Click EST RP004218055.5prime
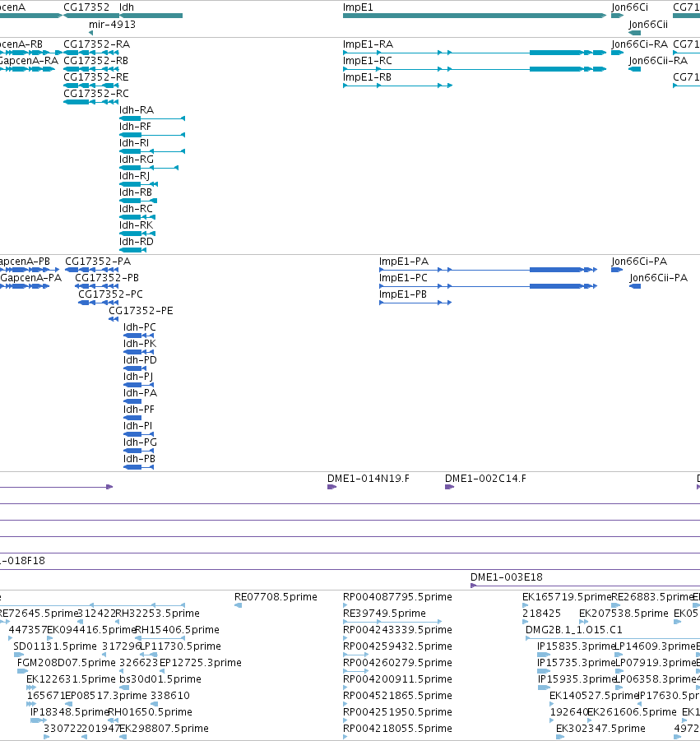The height and width of the screenshot is (741, 700). click(x=397, y=729)
